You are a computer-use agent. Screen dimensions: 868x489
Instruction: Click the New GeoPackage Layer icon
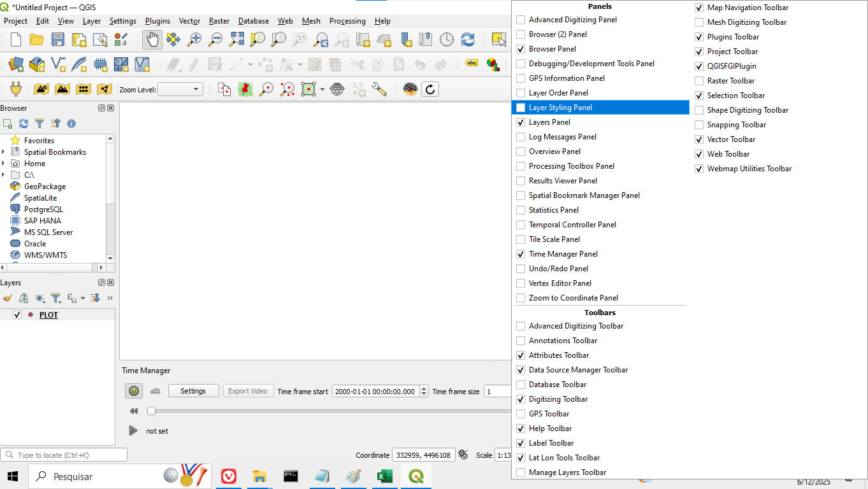[x=37, y=64]
